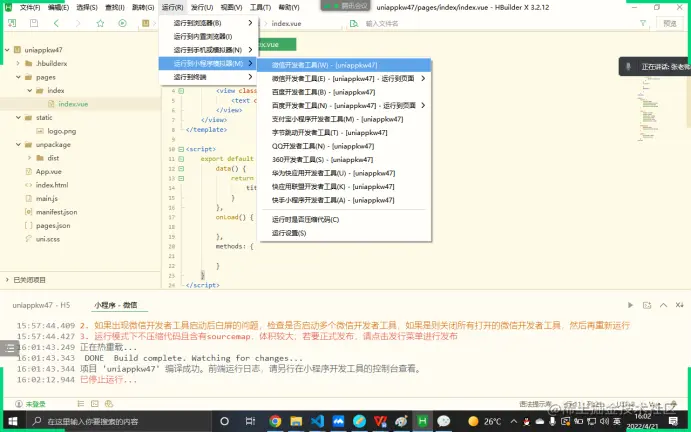Image resolution: width=692 pixels, height=432 pixels.
Task: Choose 微信开发者工具(W) - [uniappkw47]
Action: [345, 65]
